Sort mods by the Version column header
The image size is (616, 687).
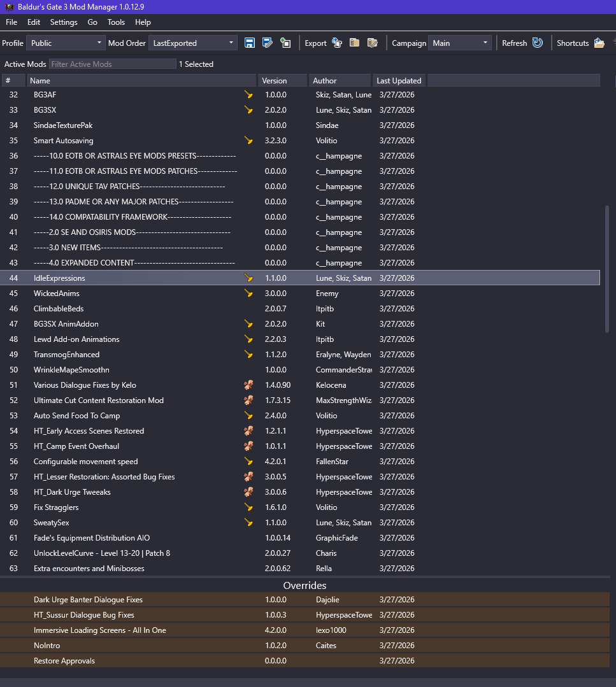coord(282,81)
